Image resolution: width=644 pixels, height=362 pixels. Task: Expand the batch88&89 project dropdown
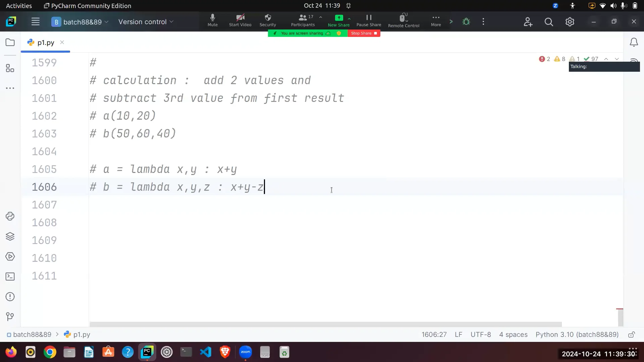click(107, 22)
